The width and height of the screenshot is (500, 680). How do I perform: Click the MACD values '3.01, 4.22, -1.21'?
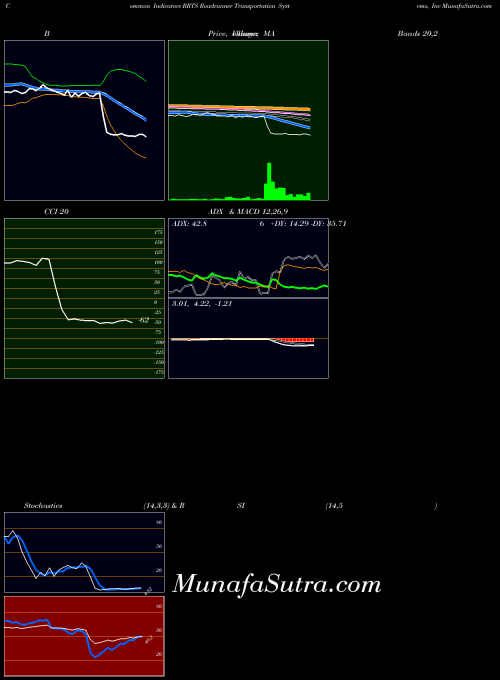[x=202, y=304]
